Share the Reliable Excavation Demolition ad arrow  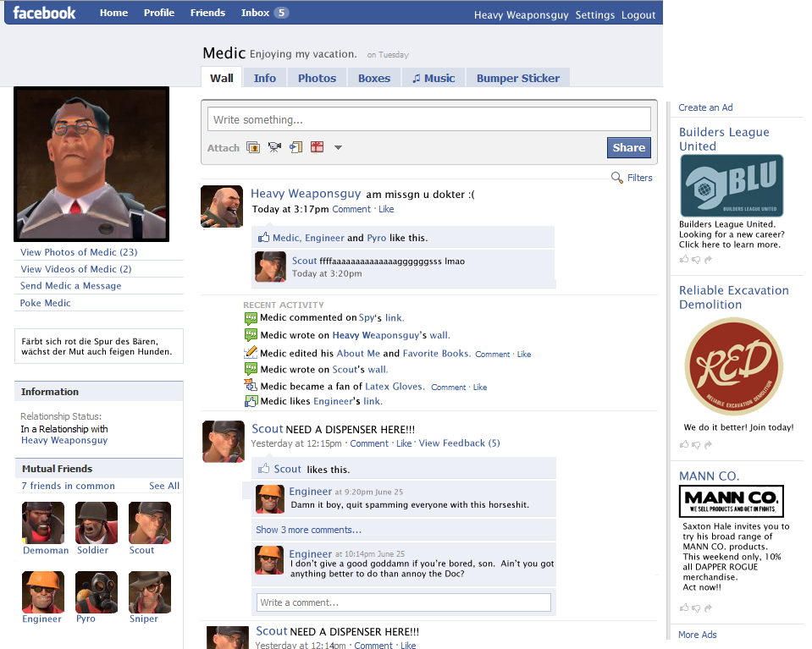pos(708,444)
